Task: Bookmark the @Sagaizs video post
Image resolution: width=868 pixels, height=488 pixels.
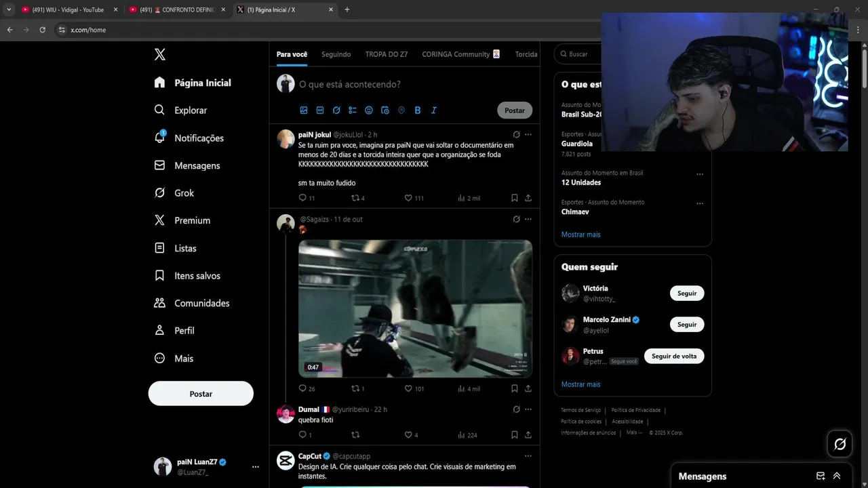Action: coord(514,388)
